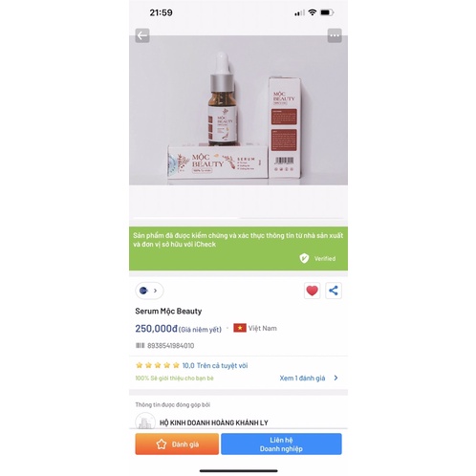This screenshot has height=476, width=476.
Task: Open HỘ KINH DOANH HOÀNG KHÁNH LY profile
Action: click(214, 422)
